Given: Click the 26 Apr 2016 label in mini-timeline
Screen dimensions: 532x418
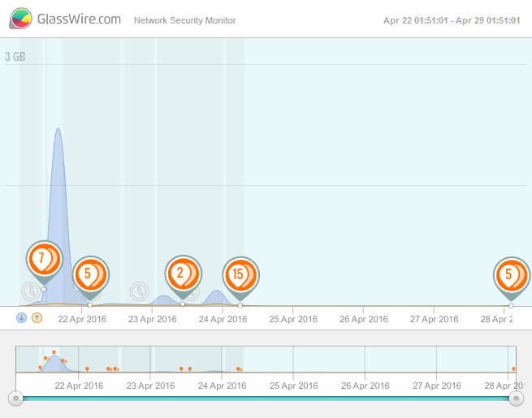Looking at the screenshot, I should [365, 386].
